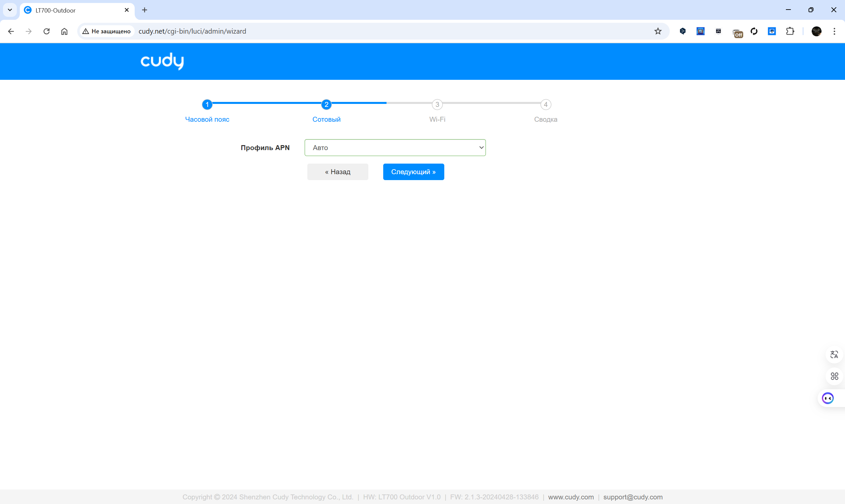Open the tab search dropdown arrow
This screenshot has width=845, height=504.
pyautogui.click(x=10, y=10)
